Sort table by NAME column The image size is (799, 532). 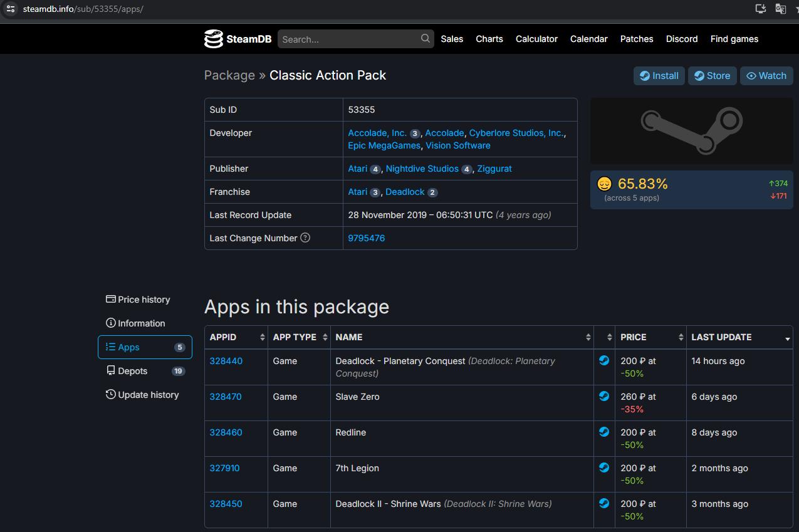[x=462, y=337]
